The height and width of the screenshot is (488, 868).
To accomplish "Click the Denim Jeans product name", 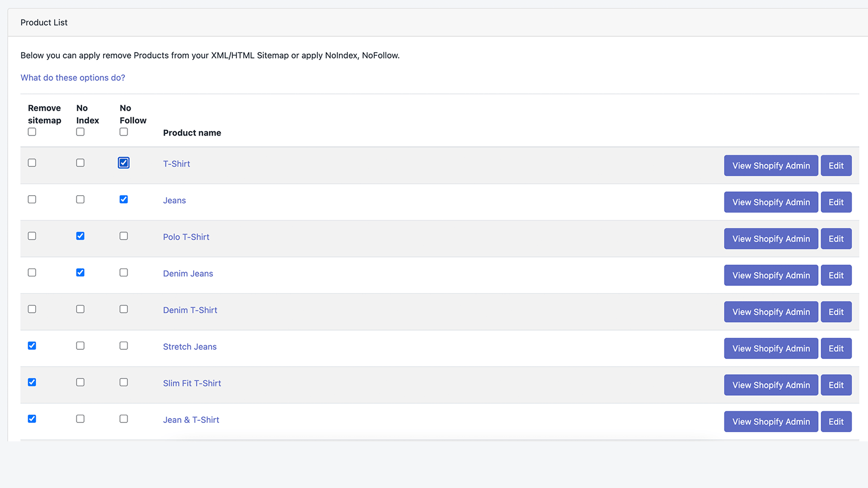I will click(188, 274).
